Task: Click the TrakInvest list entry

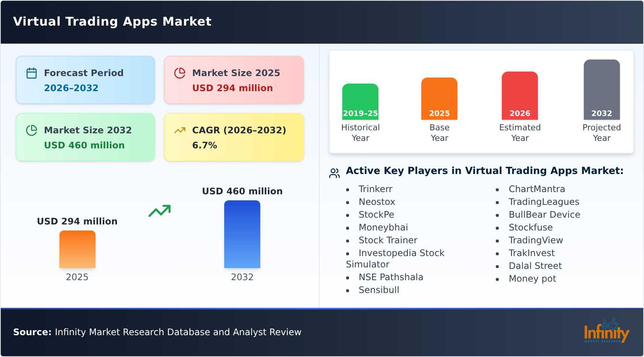Action: click(532, 253)
